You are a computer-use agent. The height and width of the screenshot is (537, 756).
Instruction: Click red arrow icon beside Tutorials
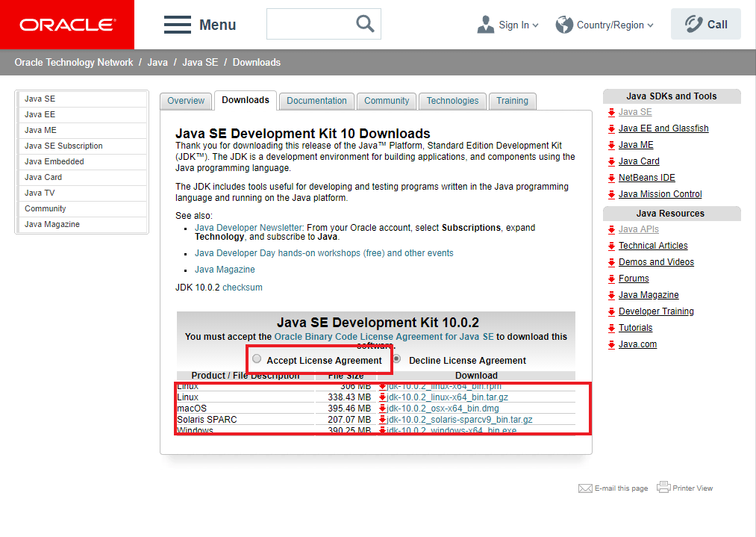click(x=611, y=328)
